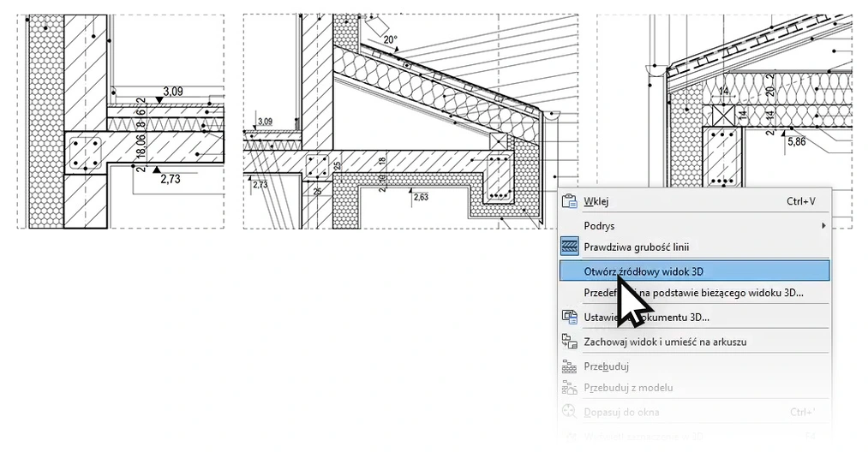Viewport: 868px width, 458px height.
Task: Expand Podrys submenu arrow
Action: [823, 226]
